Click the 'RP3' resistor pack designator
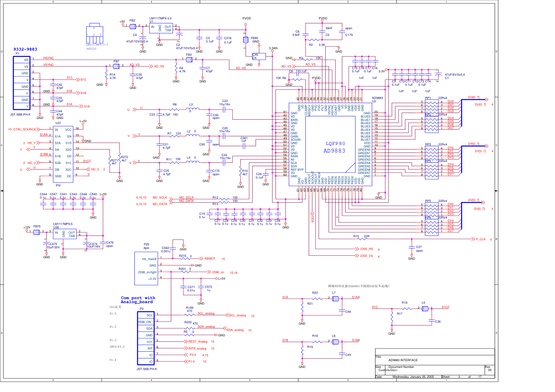Viewport: 555px width, 392px height. pyautogui.click(x=428, y=145)
